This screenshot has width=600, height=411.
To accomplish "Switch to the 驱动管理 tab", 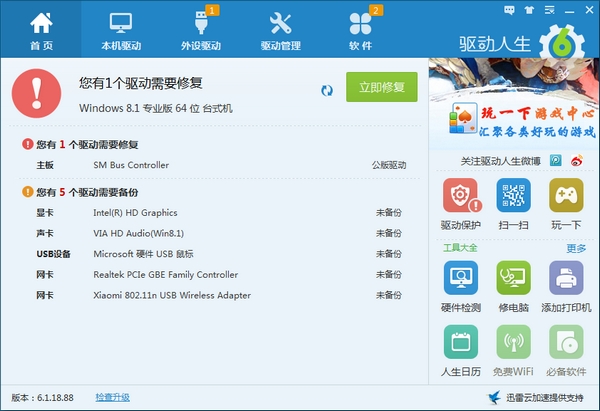I will pos(281,30).
